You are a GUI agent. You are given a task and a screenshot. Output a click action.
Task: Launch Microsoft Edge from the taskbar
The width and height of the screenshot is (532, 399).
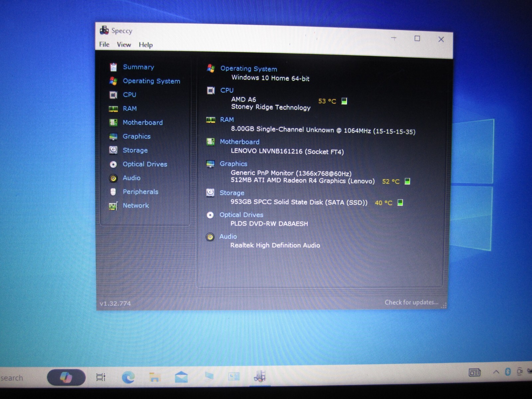tap(128, 377)
